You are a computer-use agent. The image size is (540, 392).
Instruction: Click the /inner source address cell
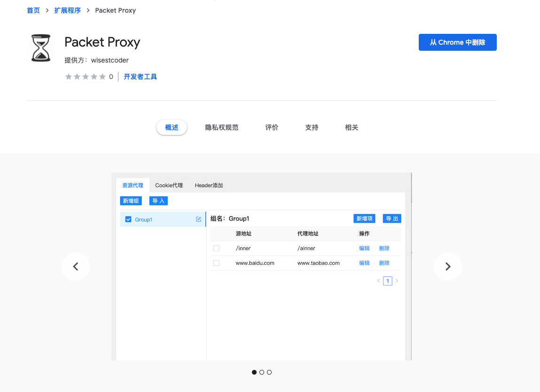243,248
